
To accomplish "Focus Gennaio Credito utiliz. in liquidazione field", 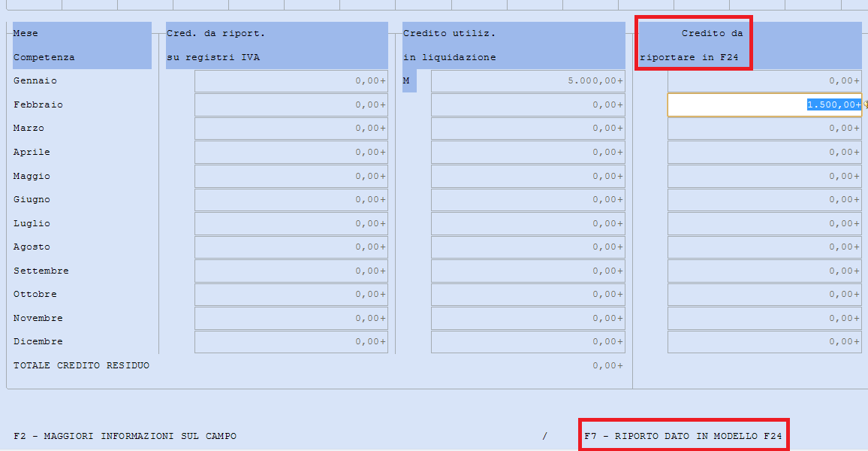I will (x=528, y=81).
